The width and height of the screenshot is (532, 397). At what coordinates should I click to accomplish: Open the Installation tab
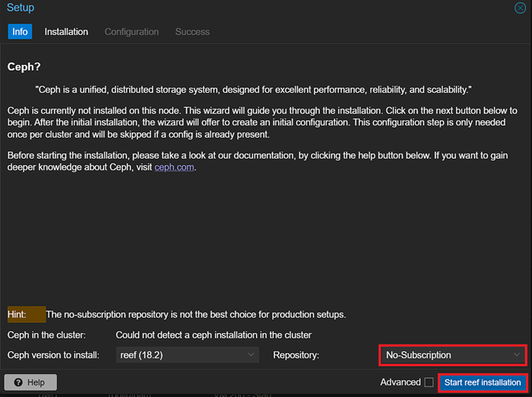click(66, 32)
